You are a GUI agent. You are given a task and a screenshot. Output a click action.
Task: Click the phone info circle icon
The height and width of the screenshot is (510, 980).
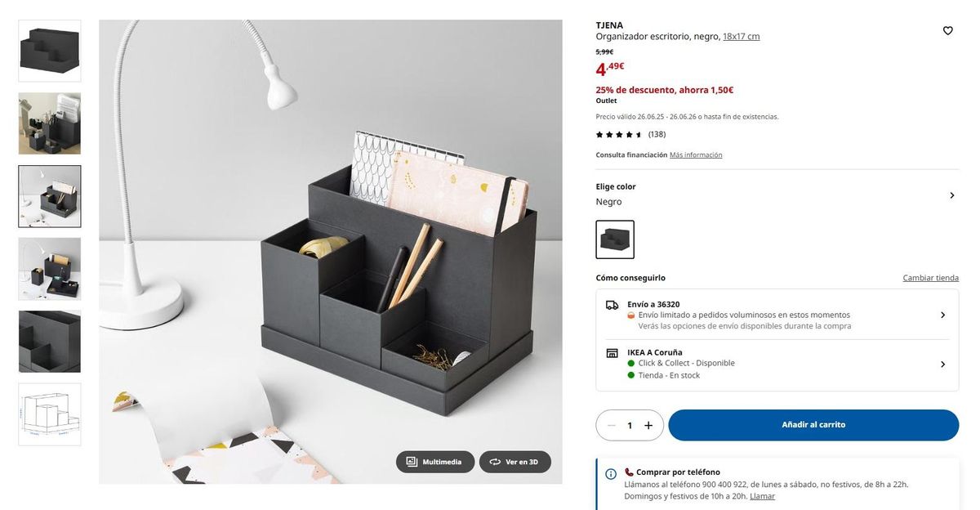pyautogui.click(x=611, y=474)
